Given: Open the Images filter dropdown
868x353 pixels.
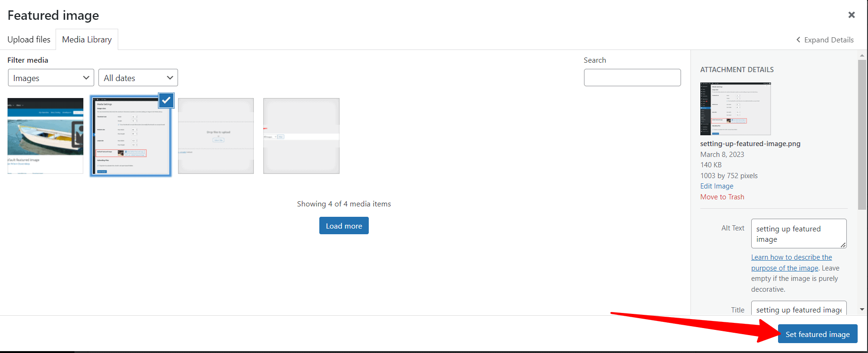Looking at the screenshot, I should coord(51,78).
